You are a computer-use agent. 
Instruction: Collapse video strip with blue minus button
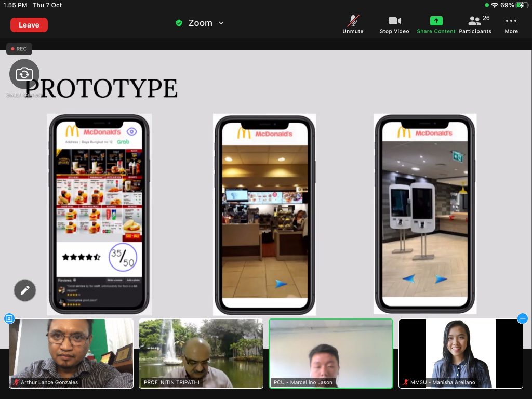(523, 318)
